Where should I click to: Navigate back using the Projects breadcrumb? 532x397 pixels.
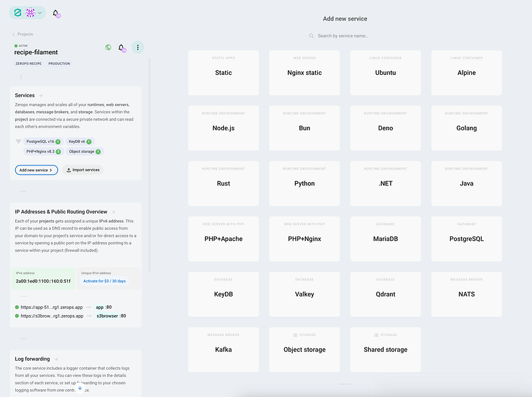pyautogui.click(x=24, y=34)
